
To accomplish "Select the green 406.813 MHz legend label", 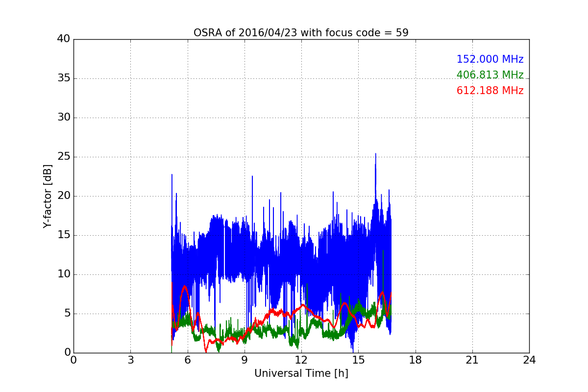I will point(490,75).
